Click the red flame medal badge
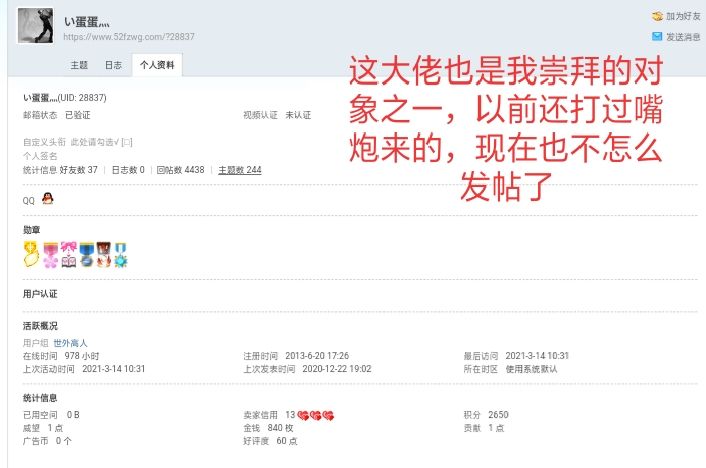The height and width of the screenshot is (468, 706). 104,254
